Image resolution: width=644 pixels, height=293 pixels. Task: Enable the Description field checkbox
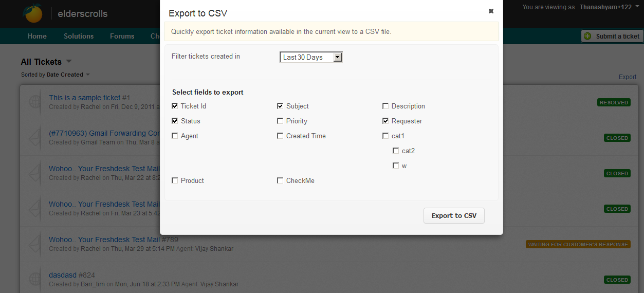385,106
